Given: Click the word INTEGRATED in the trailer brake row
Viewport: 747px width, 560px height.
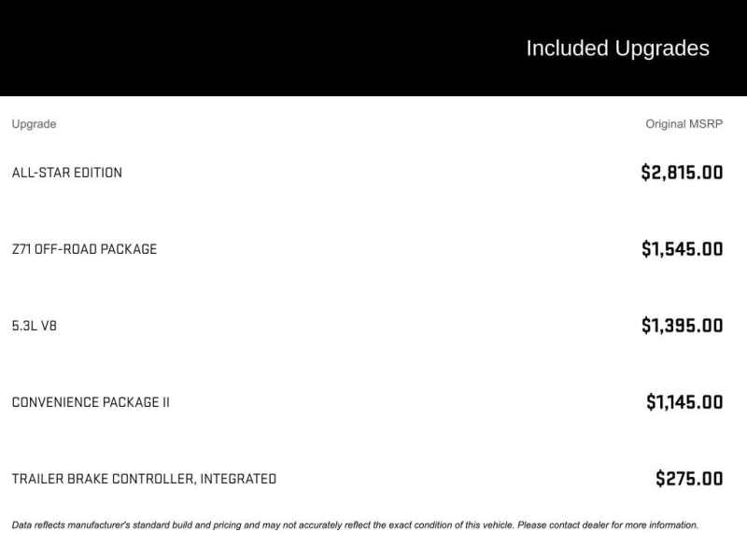Looking at the screenshot, I should [237, 479].
